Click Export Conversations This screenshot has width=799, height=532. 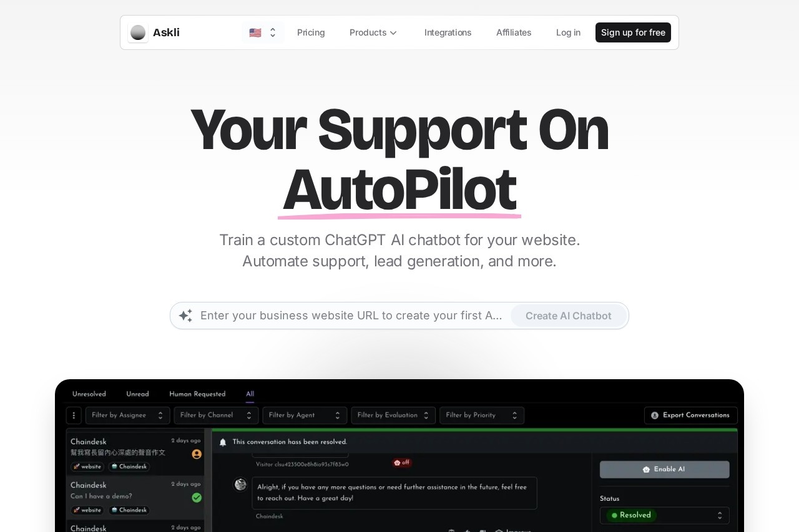click(x=690, y=415)
